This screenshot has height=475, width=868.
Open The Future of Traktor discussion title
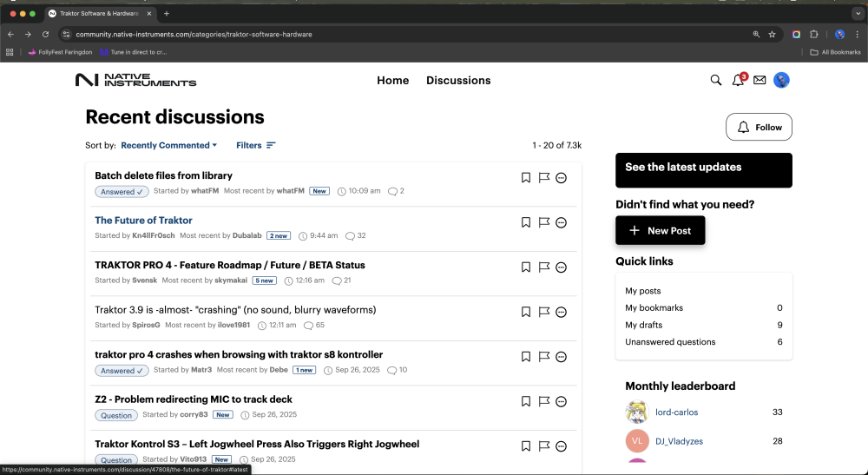[x=143, y=221]
